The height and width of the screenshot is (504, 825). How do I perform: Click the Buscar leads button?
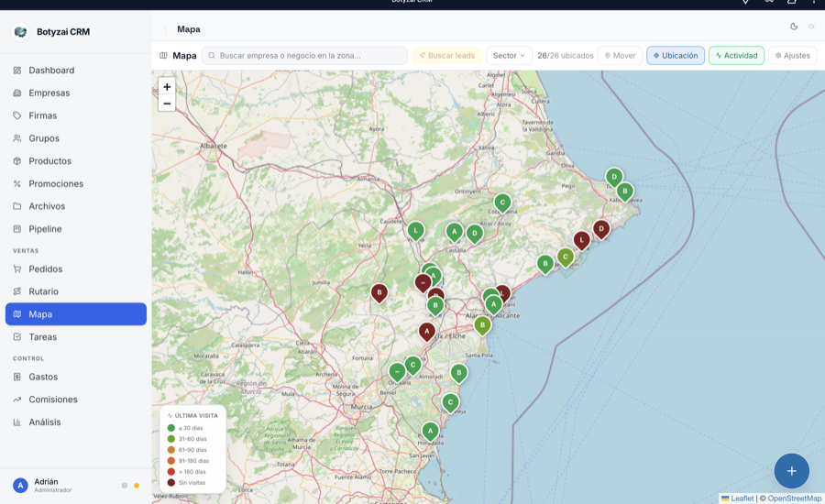tap(446, 55)
